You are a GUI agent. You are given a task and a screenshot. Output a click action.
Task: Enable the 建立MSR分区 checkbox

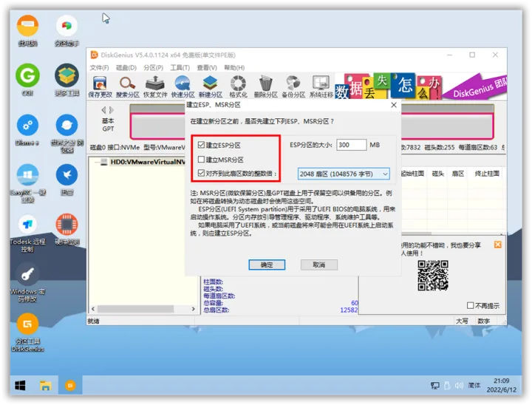click(201, 159)
